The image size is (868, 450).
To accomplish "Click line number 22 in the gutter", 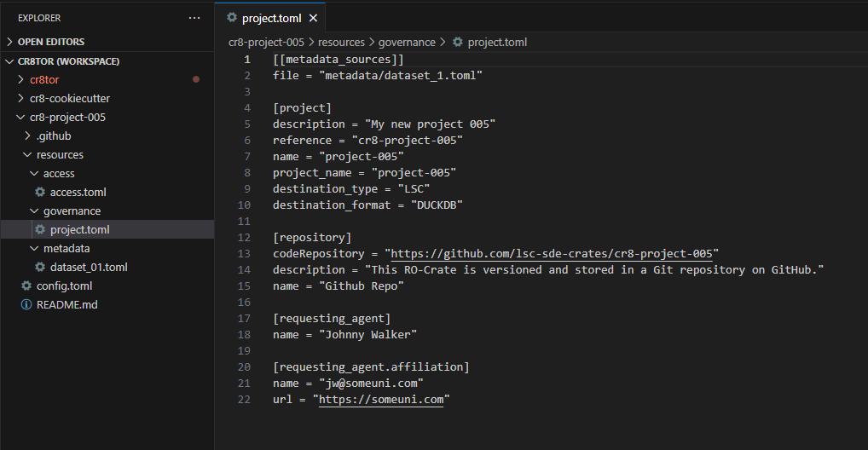I will click(244, 399).
